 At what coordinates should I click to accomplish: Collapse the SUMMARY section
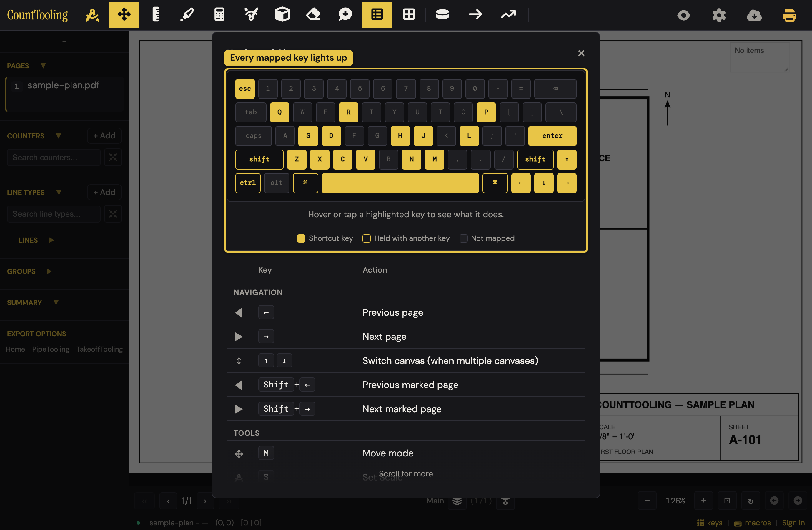pyautogui.click(x=56, y=302)
